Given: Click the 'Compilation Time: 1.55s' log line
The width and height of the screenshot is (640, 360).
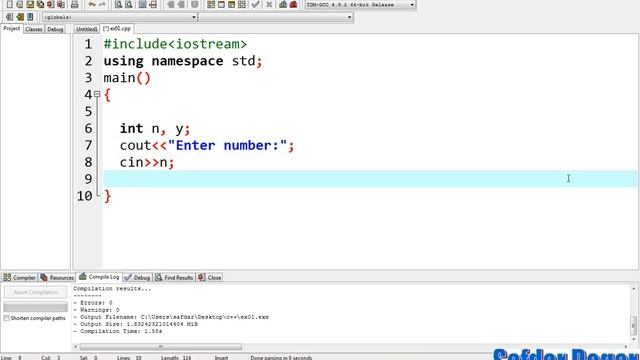Looking at the screenshot, I should click(x=118, y=331).
